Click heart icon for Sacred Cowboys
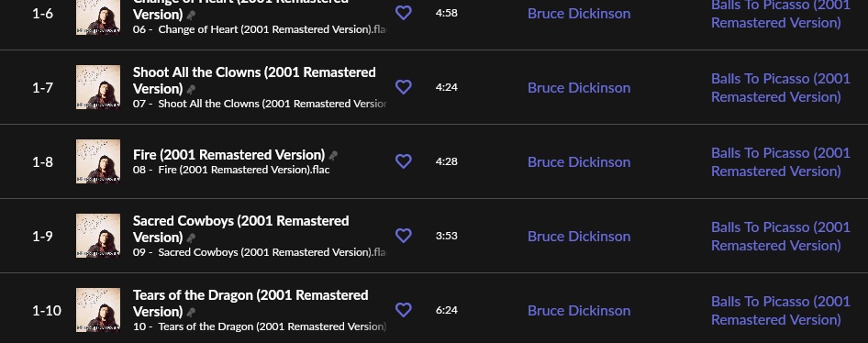The height and width of the screenshot is (343, 868). (x=404, y=235)
